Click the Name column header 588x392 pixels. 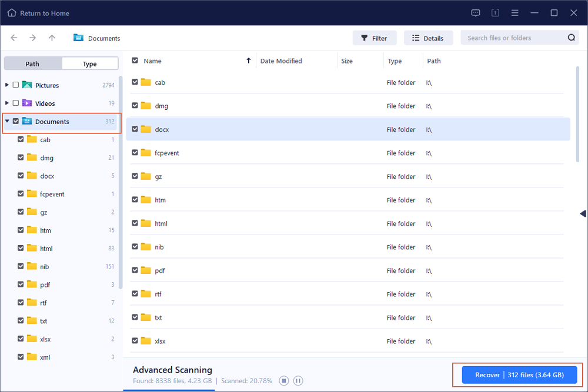click(152, 61)
